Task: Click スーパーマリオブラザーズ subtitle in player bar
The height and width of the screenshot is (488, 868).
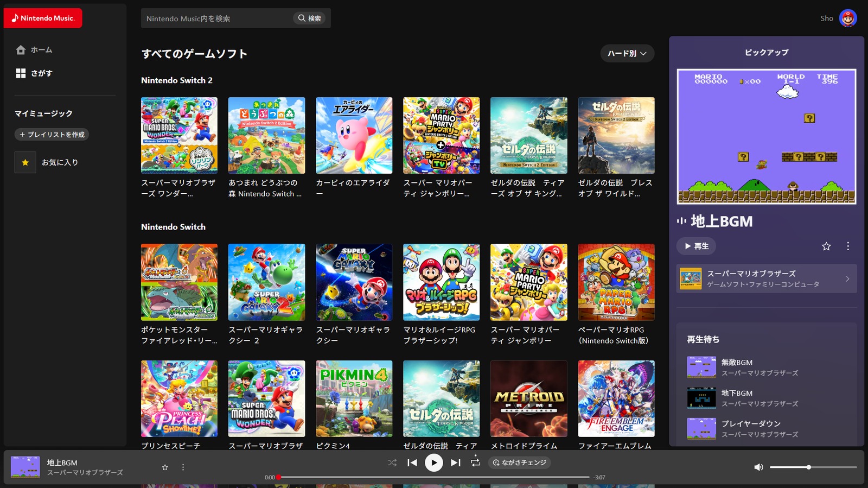Action: pos(85,473)
